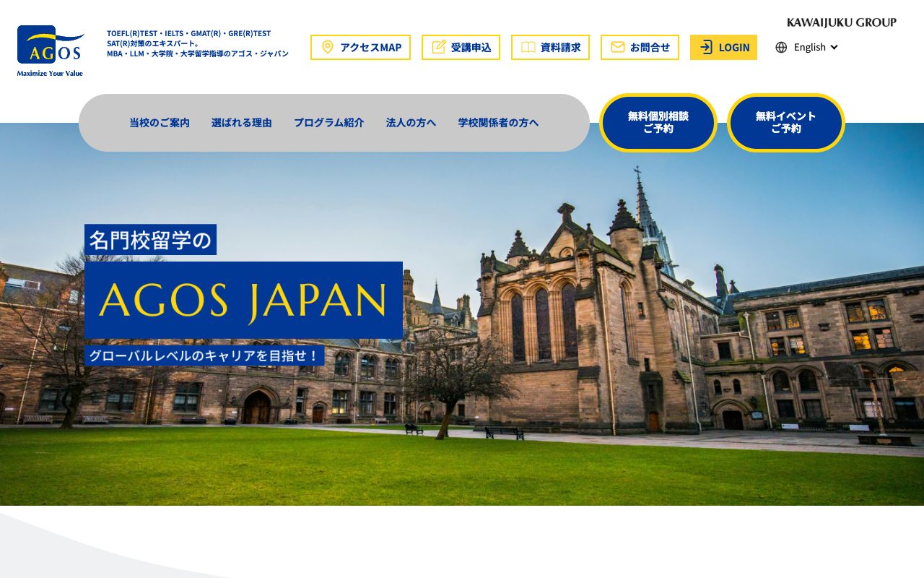924x578 pixels.
Task: Click the AGOS JAPAN hero banner
Action: (x=243, y=301)
